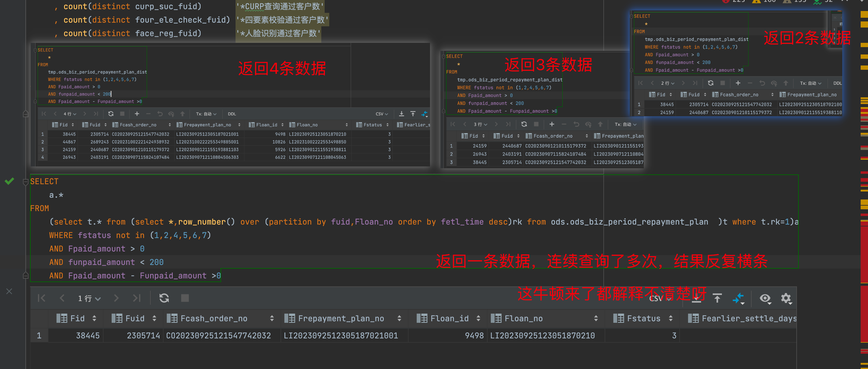
Task: Sort the Fcash_order_no column in bottom grid
Action: click(x=272, y=319)
